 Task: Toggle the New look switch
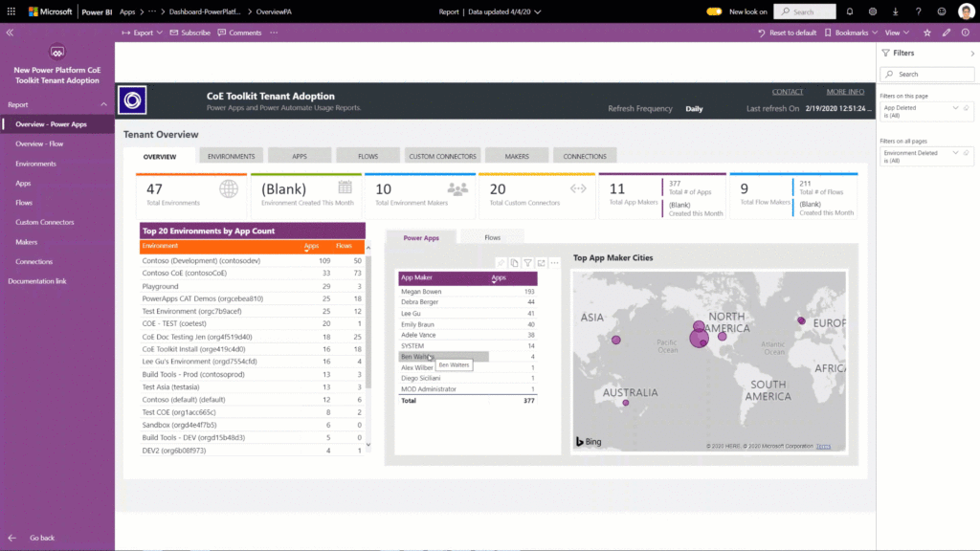click(714, 11)
